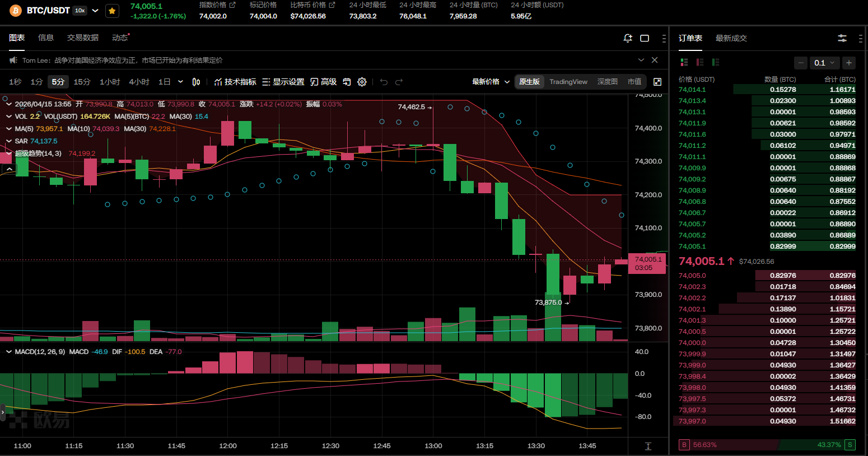Show only sell orders in order book
This screenshot has height=456, width=868.
coord(699,62)
